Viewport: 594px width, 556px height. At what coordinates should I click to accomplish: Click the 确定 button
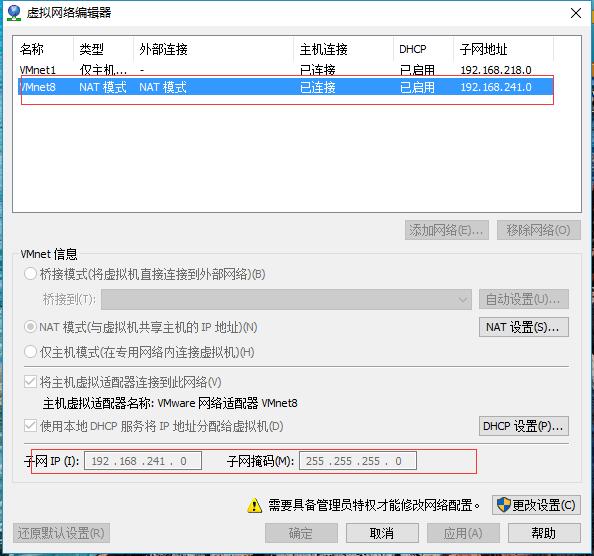tap(301, 533)
